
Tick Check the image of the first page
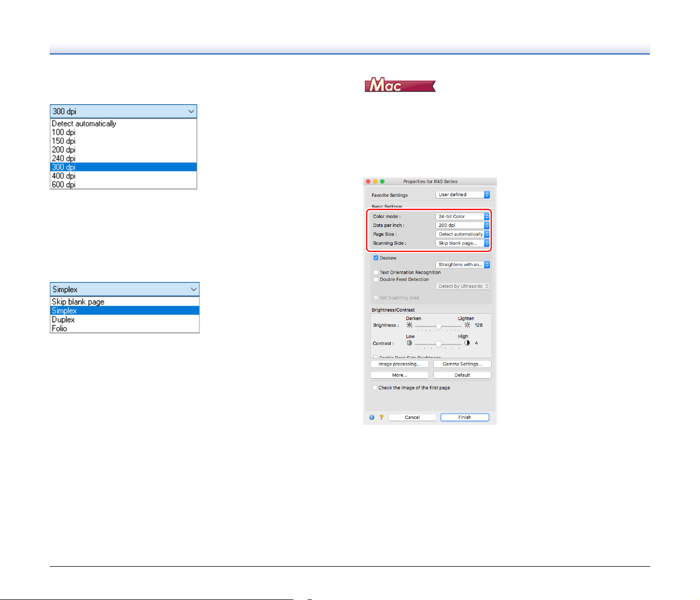tap(375, 388)
